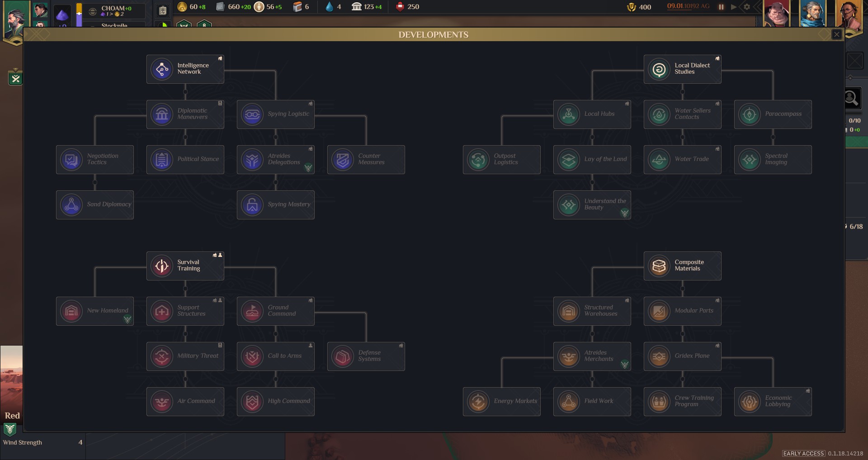Select the Gridex Plane development icon

(659, 356)
